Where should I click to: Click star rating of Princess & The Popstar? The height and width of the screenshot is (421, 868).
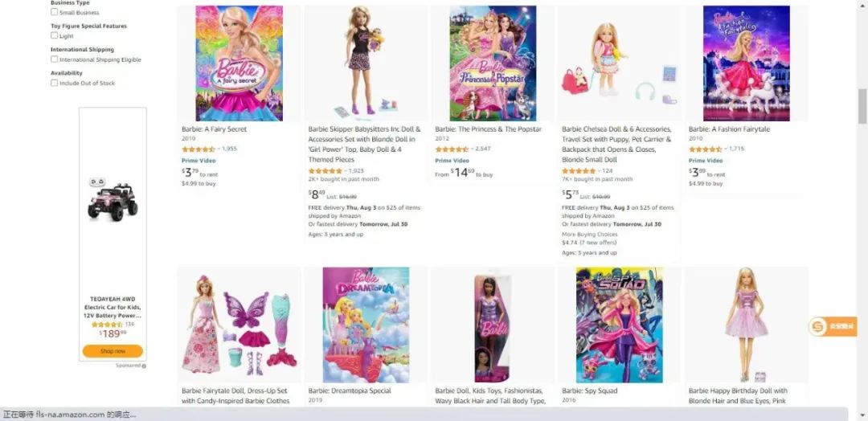coord(452,149)
